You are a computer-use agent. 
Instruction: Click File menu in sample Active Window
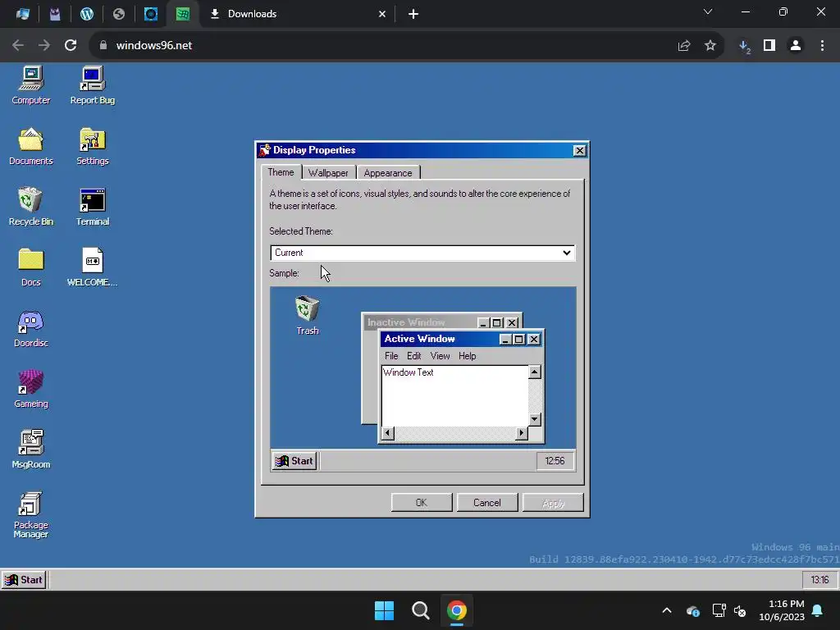point(391,356)
